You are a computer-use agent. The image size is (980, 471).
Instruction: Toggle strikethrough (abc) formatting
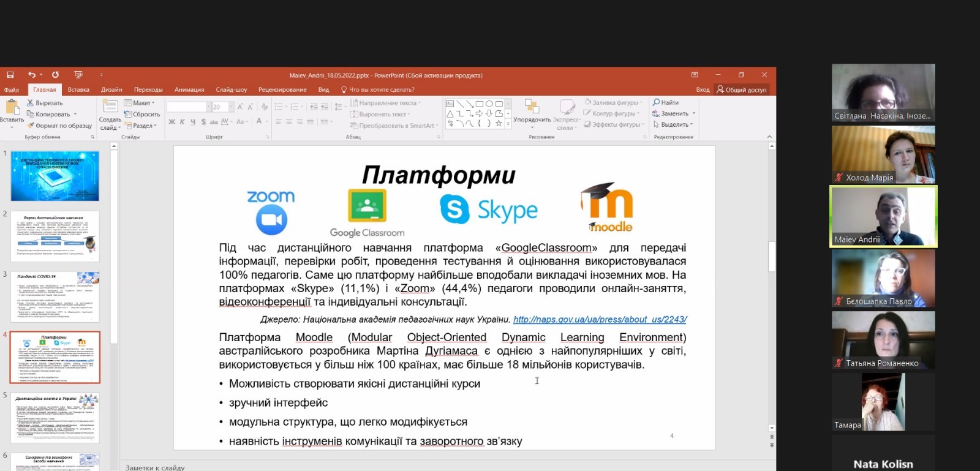tap(214, 122)
